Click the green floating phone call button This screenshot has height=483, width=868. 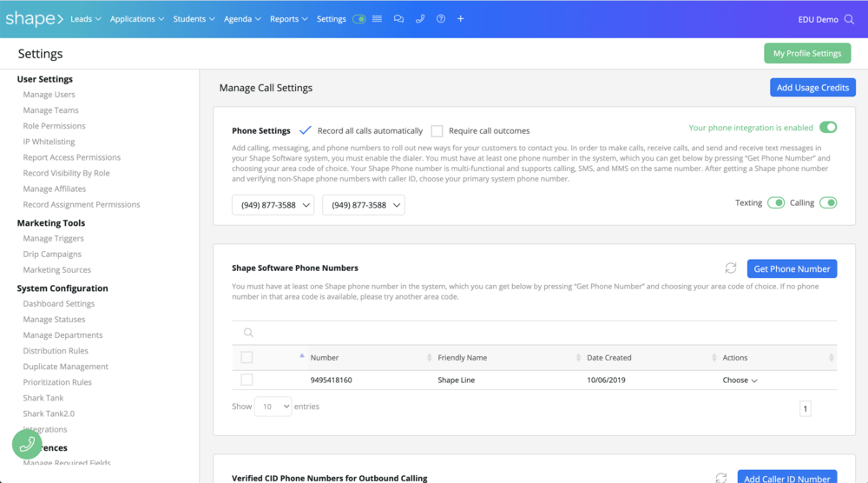(x=27, y=444)
